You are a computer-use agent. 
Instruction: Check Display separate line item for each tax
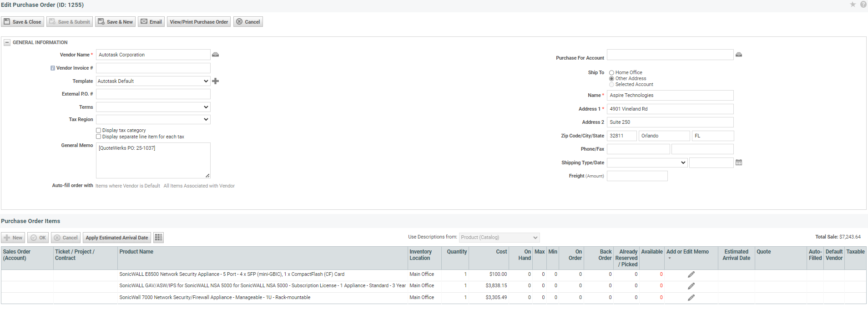click(x=98, y=137)
